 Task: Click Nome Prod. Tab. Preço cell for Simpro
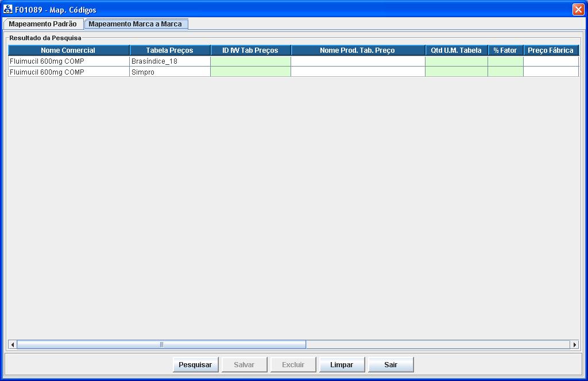tap(358, 72)
